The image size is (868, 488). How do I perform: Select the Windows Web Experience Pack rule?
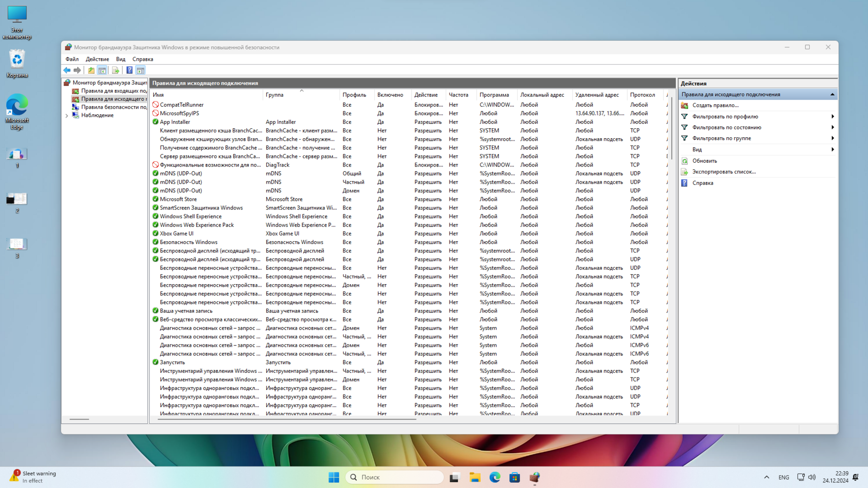coord(197,225)
